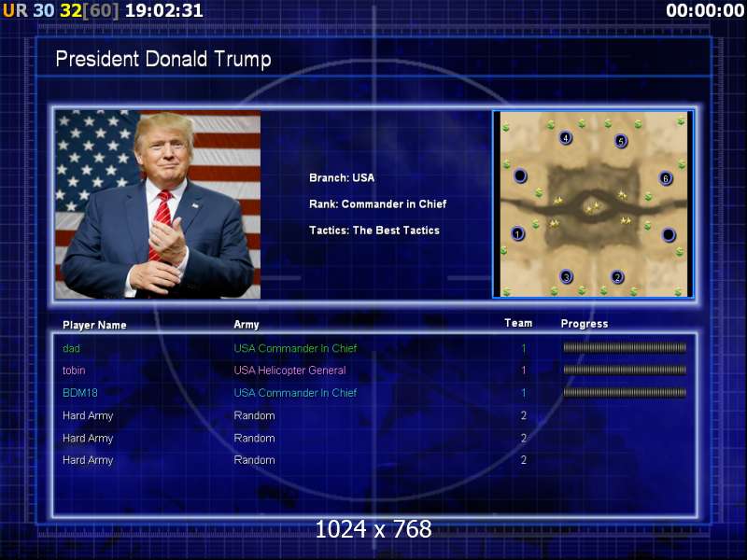Click the '32[60]' frame counter
Screen dimensions: 747x560
[x=90, y=10]
